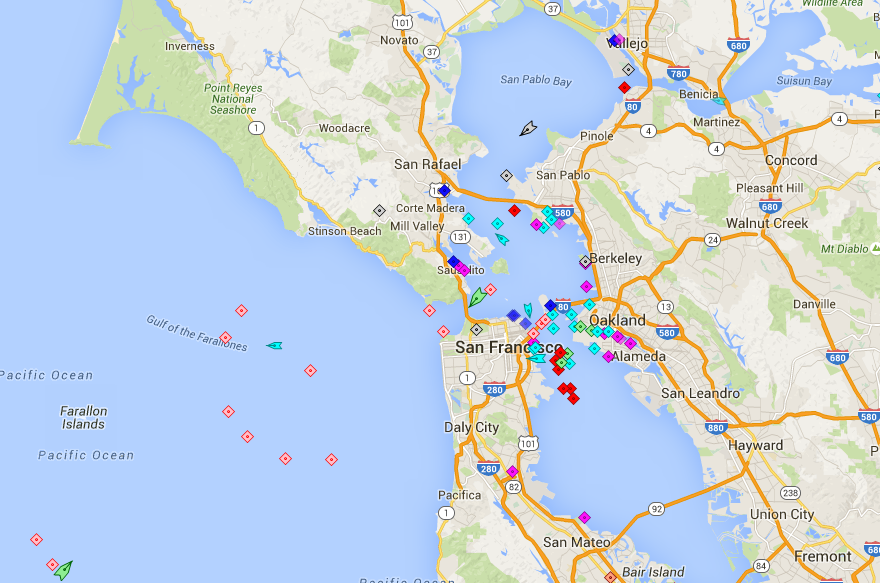Select the green vessel near Sausalito
This screenshot has height=583, width=880.
(478, 296)
